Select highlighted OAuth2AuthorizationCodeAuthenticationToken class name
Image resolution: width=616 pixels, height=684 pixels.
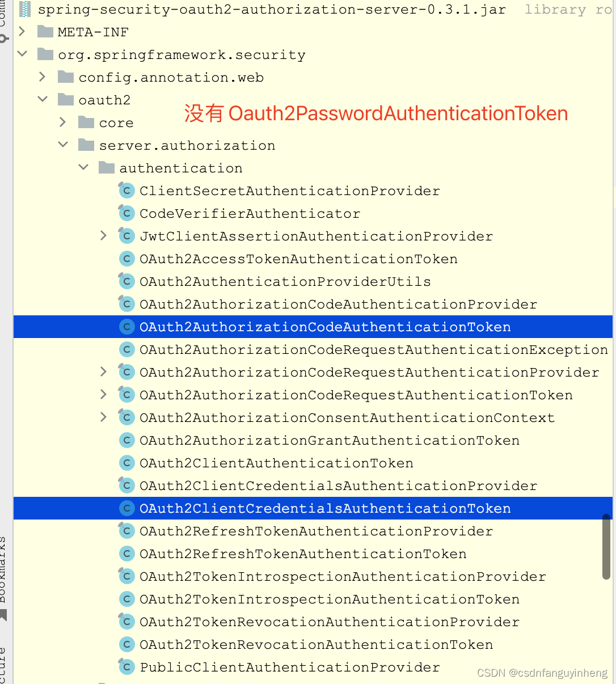point(325,327)
